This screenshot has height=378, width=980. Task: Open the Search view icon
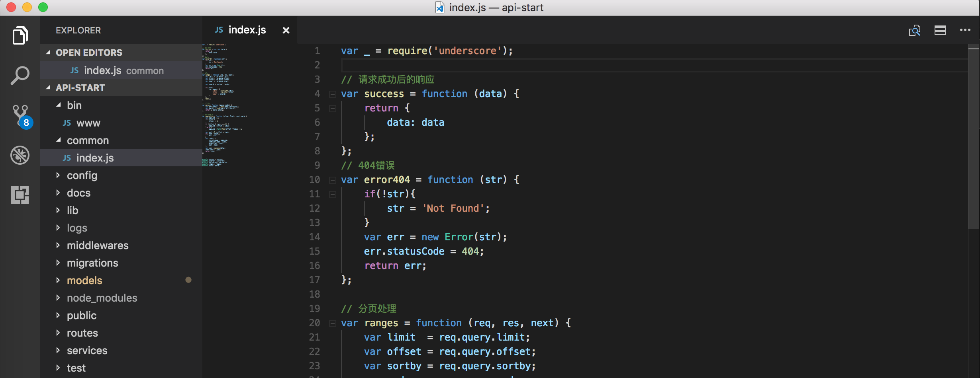(x=20, y=75)
